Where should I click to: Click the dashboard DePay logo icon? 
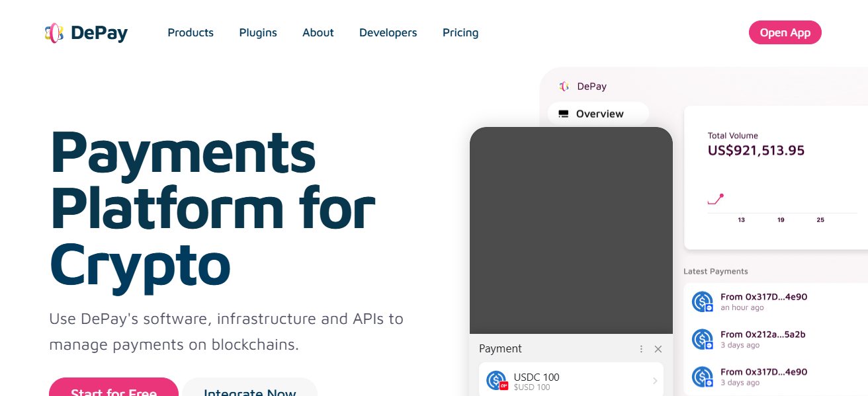(564, 87)
